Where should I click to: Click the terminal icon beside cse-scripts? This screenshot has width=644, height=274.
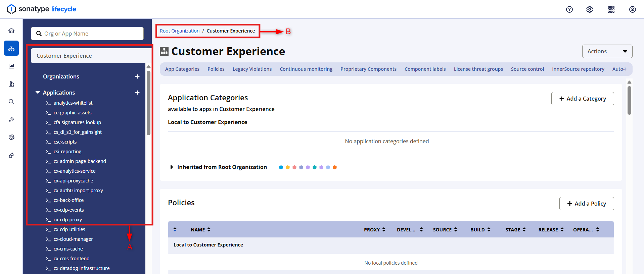pos(48,142)
